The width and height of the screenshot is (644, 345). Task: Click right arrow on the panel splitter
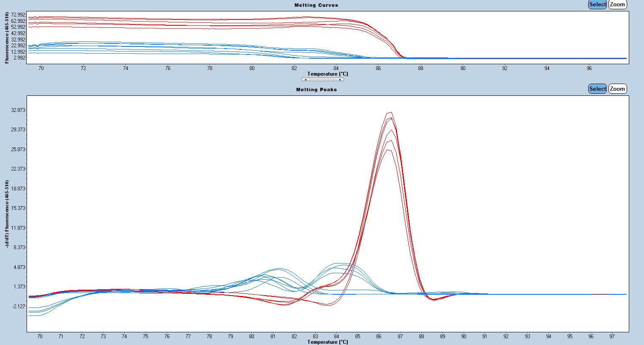click(x=340, y=79)
